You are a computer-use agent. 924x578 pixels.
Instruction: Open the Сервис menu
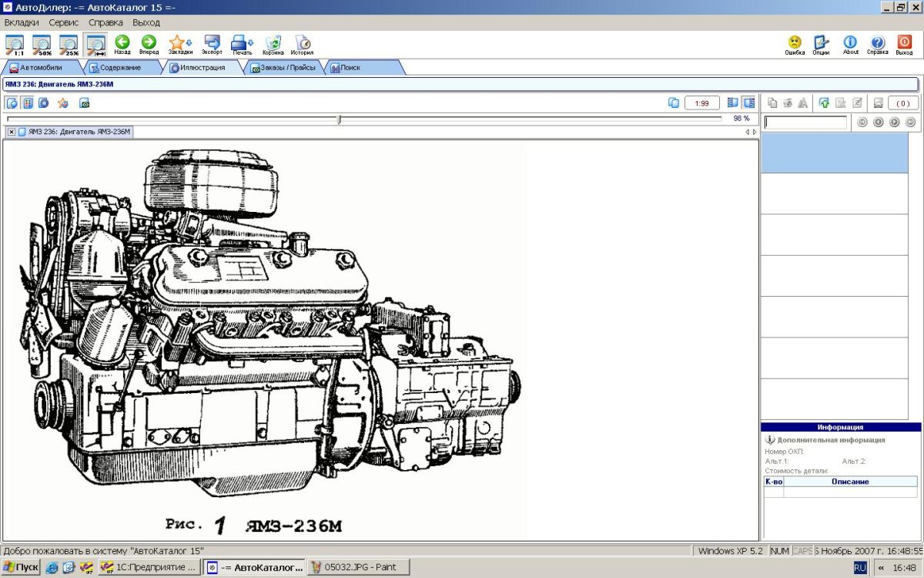(64, 23)
